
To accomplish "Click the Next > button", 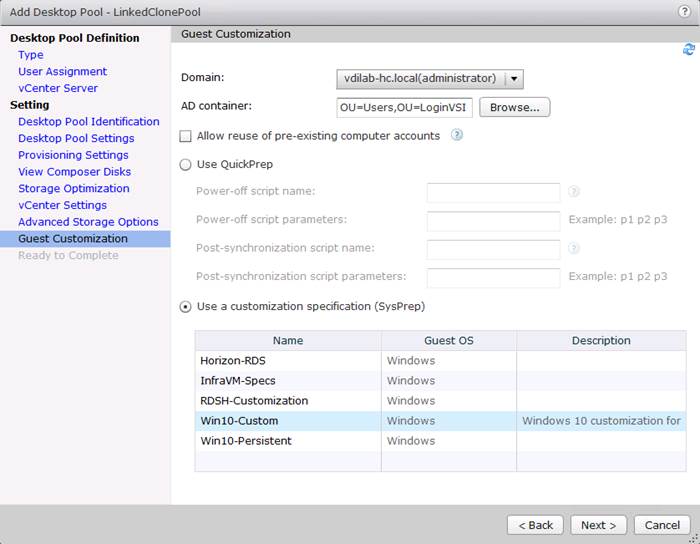I will (x=598, y=525).
